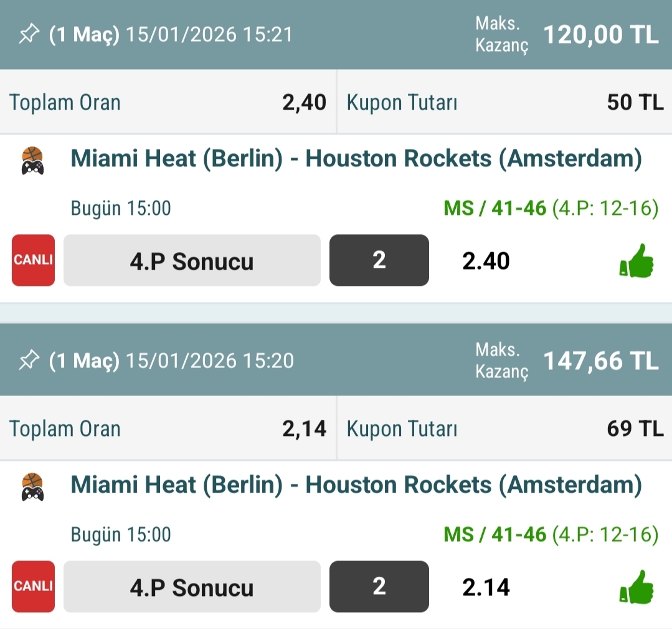Click the pin icon on the 15:21 coupon
The width and height of the screenshot is (672, 629).
[29, 35]
